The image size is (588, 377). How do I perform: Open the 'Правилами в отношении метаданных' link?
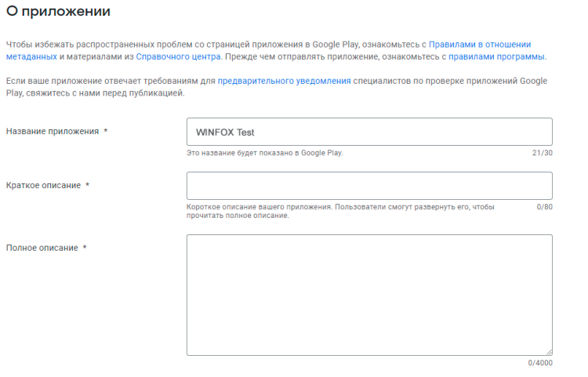(479, 44)
